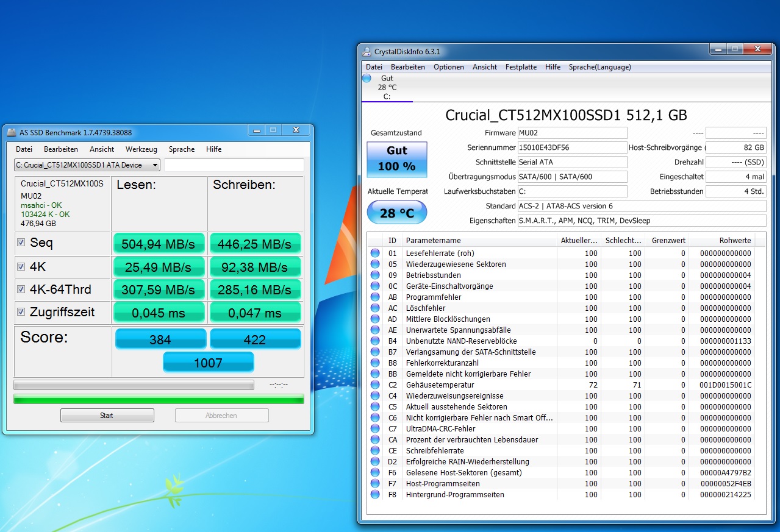Start the AS SSD benchmark
This screenshot has height=532, width=780.
[107, 416]
